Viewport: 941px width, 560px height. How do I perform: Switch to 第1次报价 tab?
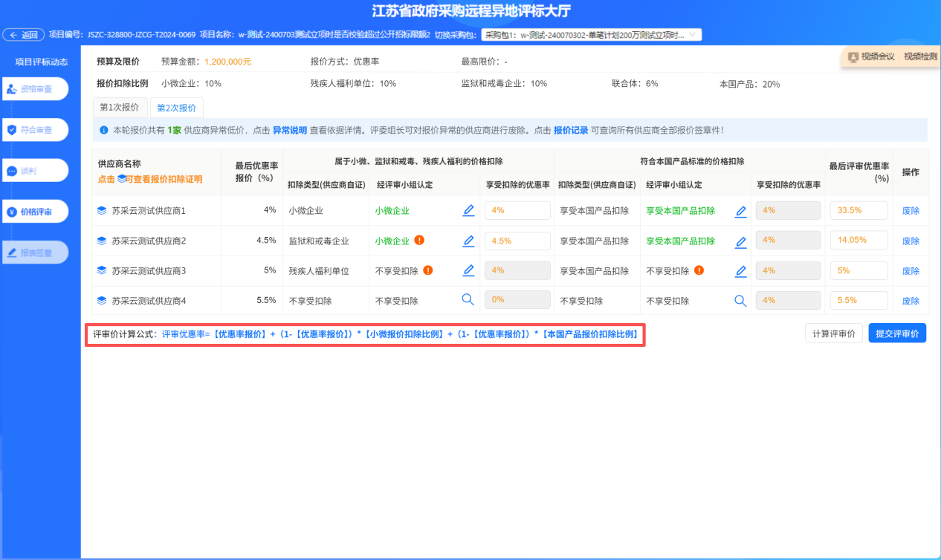[x=120, y=108]
